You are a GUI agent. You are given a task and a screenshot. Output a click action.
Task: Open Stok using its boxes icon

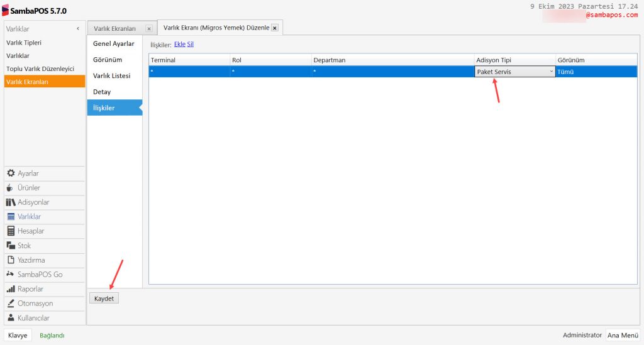tap(11, 246)
